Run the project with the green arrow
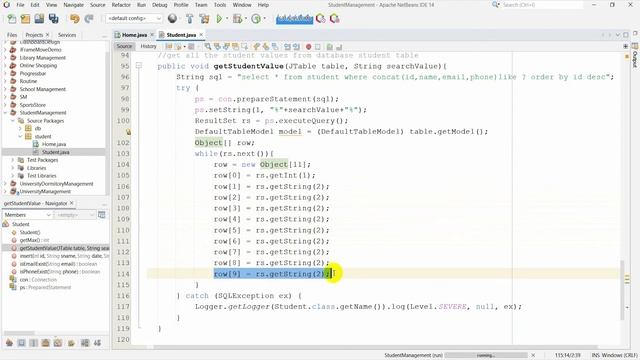The height and width of the screenshot is (360, 640). click(x=219, y=19)
